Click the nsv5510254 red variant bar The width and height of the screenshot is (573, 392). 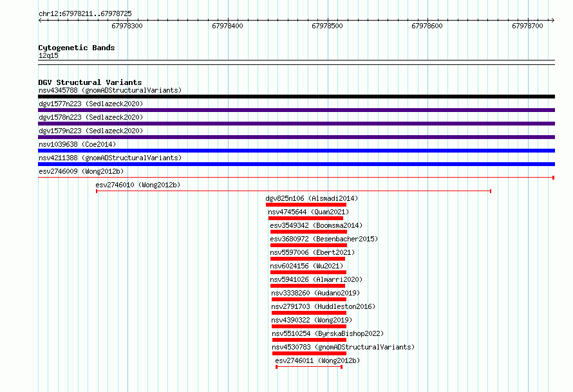coord(309,340)
